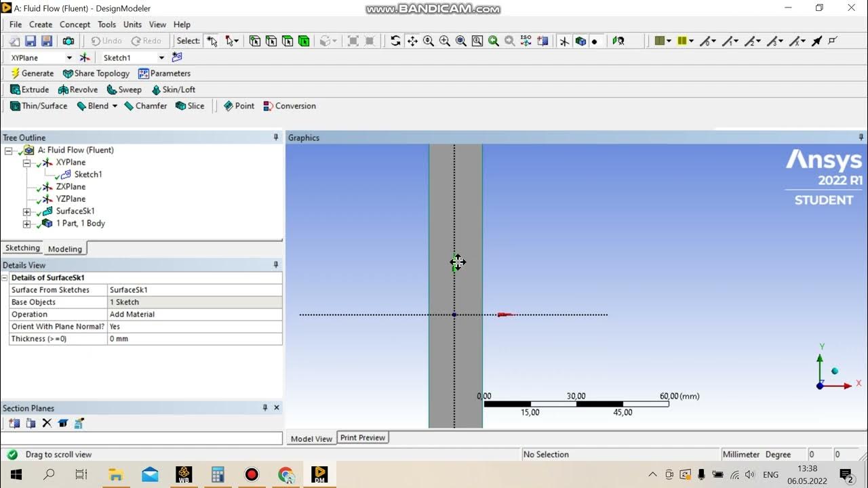This screenshot has width=868, height=488.
Task: Open the XYPlane plane dropdown
Action: pyautogui.click(x=70, y=58)
